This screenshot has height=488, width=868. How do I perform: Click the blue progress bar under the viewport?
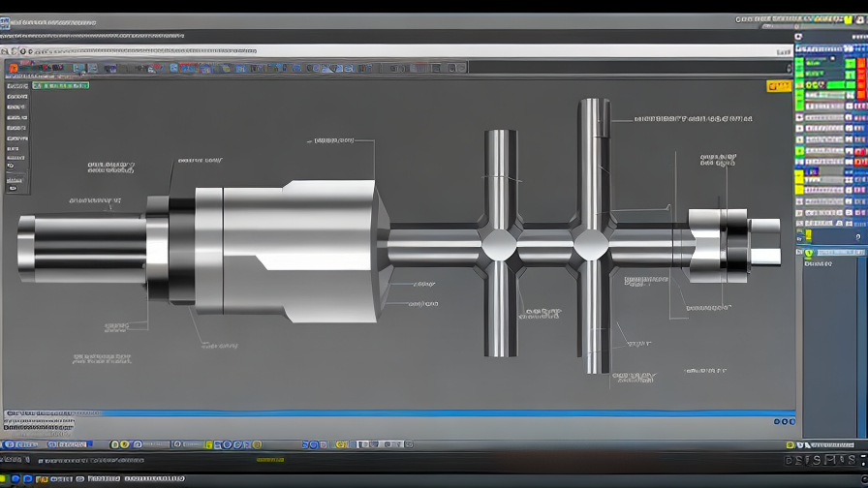click(x=398, y=412)
